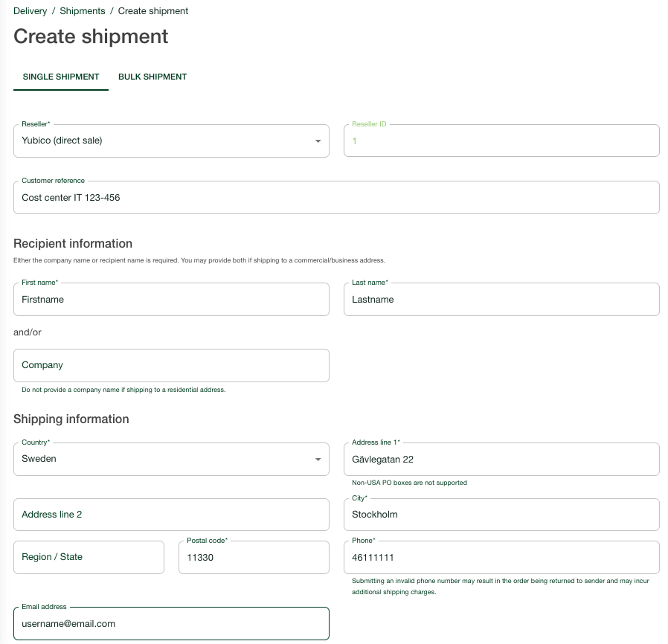The height and width of the screenshot is (644, 668).
Task: Click the Country dropdown arrow icon
Action: (x=318, y=460)
